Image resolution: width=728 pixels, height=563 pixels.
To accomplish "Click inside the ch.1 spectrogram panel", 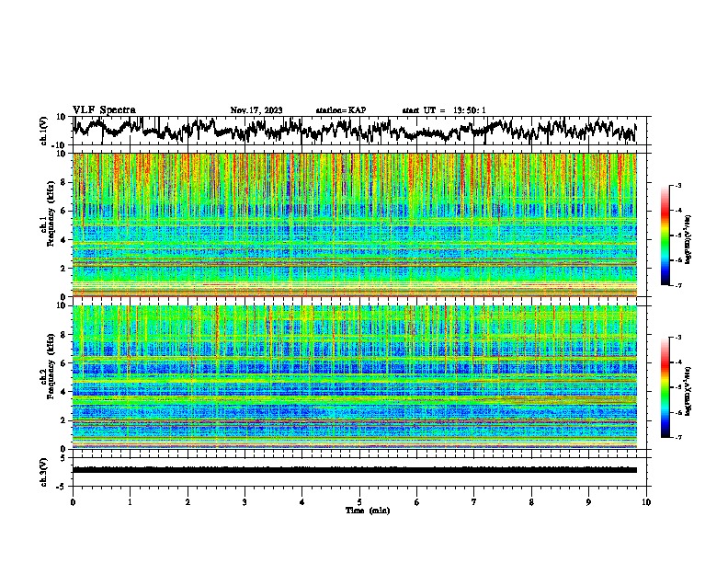I will tap(355, 224).
